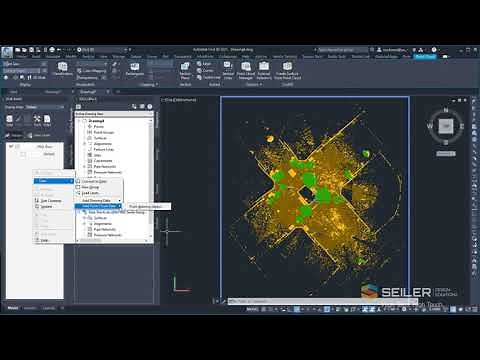
Task: Switch to the Model layout tab
Action: point(13,308)
